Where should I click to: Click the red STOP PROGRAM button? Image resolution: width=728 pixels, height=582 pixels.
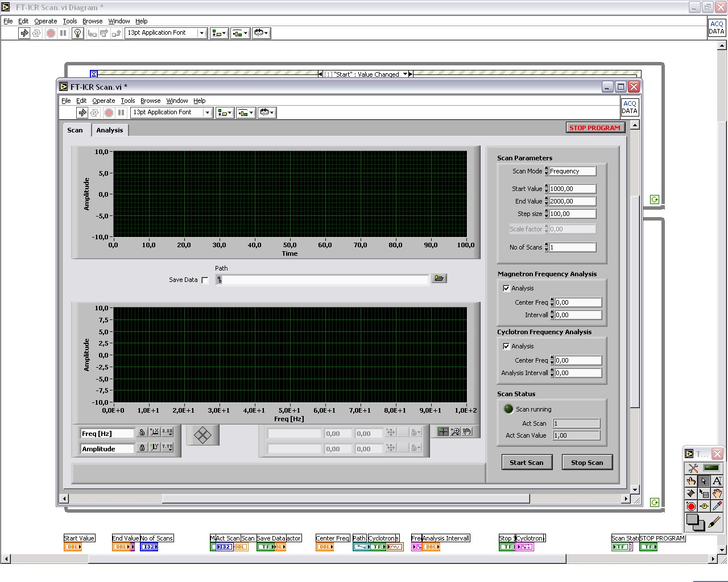tap(595, 128)
